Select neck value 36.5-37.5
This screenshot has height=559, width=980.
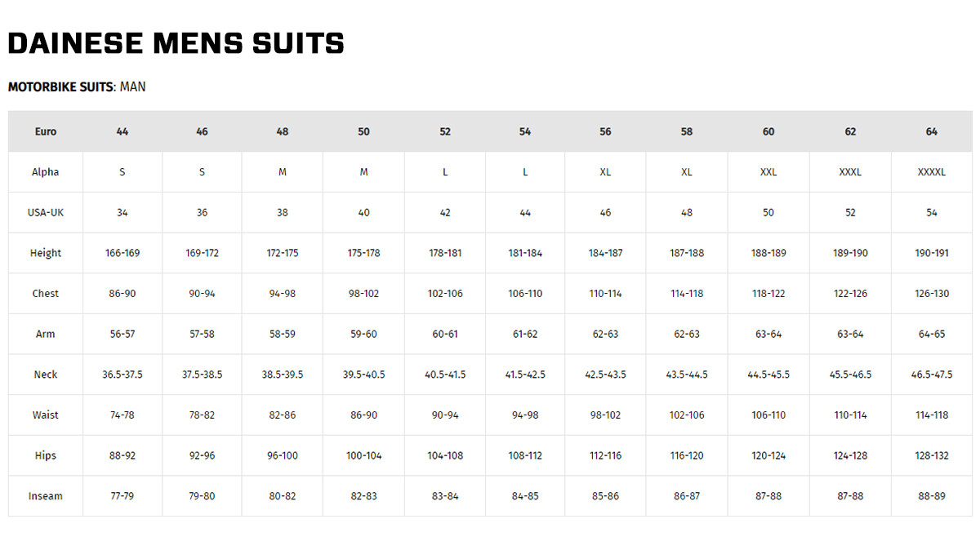pos(122,375)
